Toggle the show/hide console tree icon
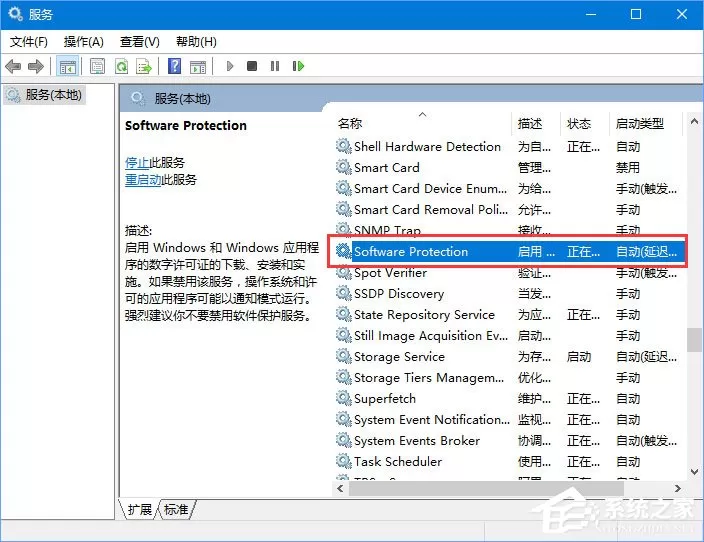704x542 pixels. 68,66
